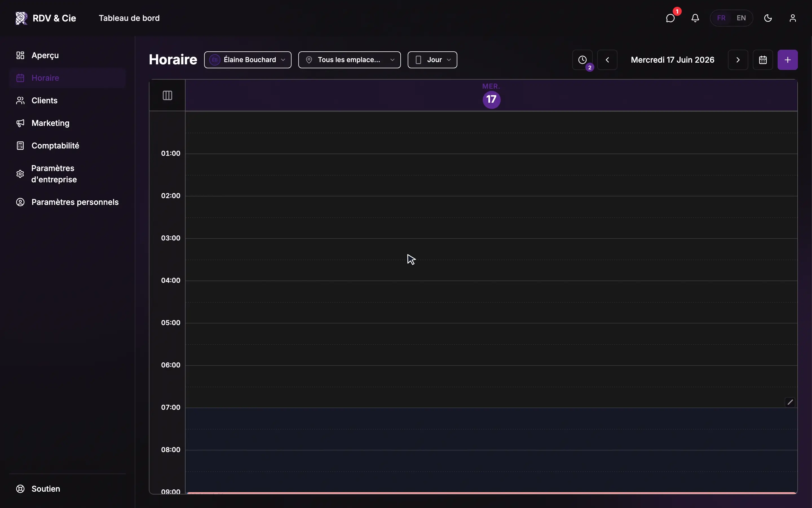Click the Soutien lifebuoy icon
The height and width of the screenshot is (508, 812).
pyautogui.click(x=20, y=489)
